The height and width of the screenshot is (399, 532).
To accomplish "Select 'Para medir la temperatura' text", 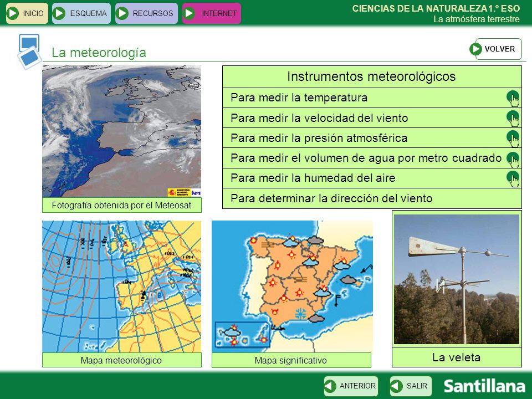I will pyautogui.click(x=299, y=98).
